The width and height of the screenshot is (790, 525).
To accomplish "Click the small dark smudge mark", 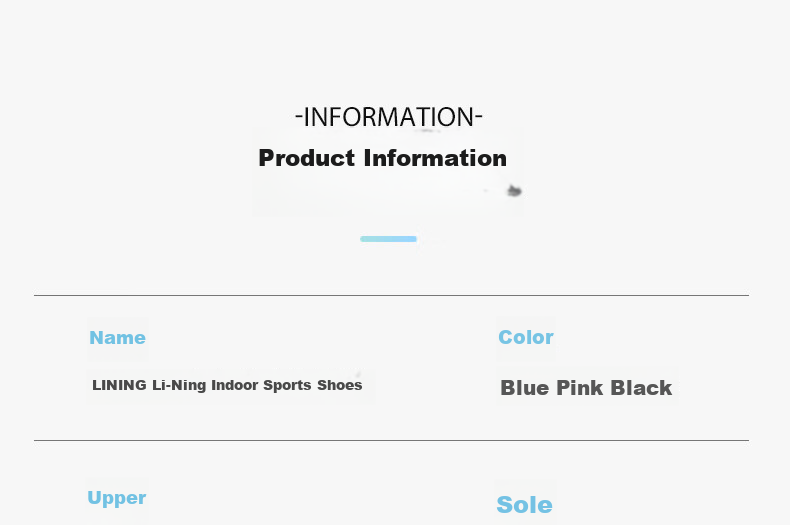I will [x=514, y=191].
